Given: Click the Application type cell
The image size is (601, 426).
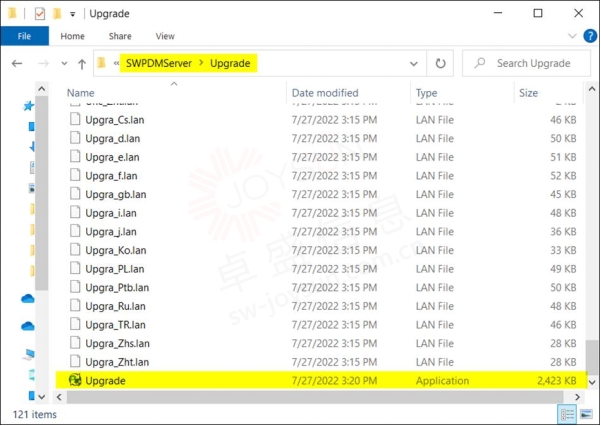Looking at the screenshot, I should tap(442, 381).
